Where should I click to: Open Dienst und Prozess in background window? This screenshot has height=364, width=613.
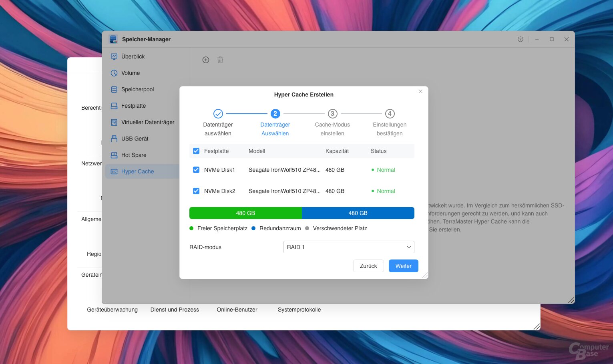pos(175,310)
